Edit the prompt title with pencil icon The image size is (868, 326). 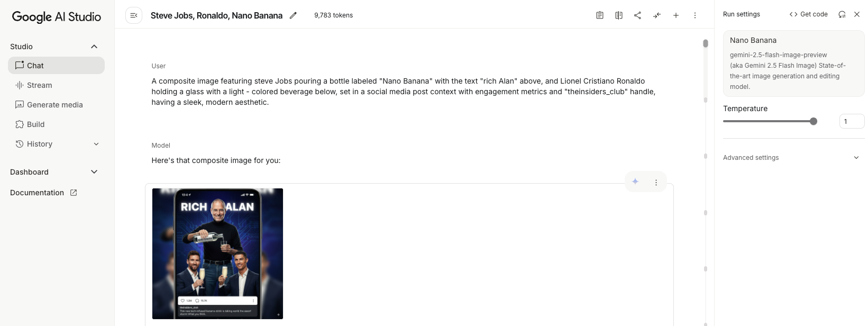pyautogui.click(x=293, y=15)
